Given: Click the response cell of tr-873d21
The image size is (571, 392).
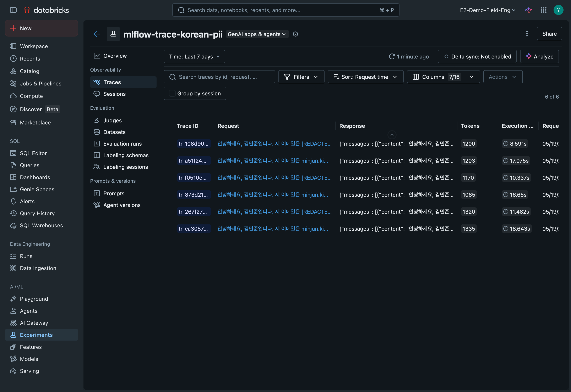Looking at the screenshot, I should 396,195.
